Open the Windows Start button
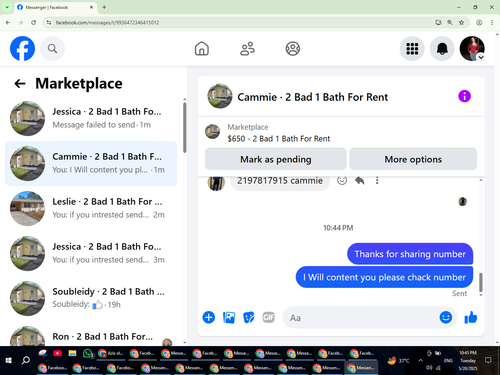 pyautogui.click(x=9, y=360)
